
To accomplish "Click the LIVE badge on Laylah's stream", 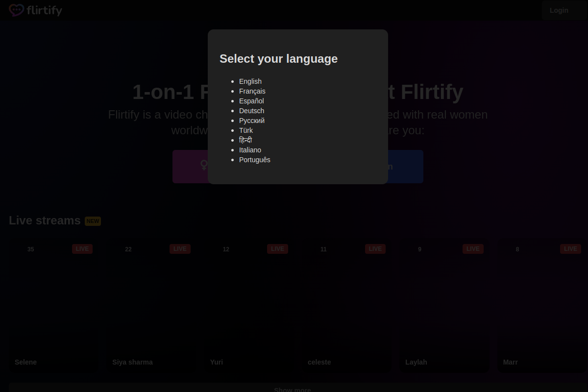I will click(x=473, y=249).
